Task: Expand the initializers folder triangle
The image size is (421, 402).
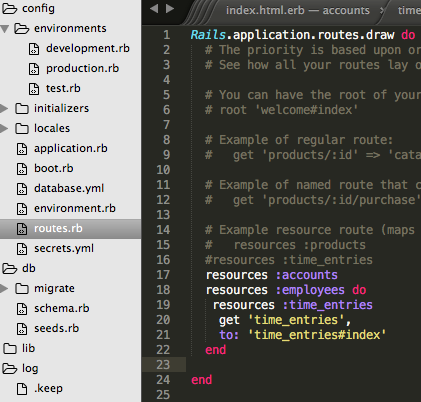Action: pyautogui.click(x=4, y=109)
